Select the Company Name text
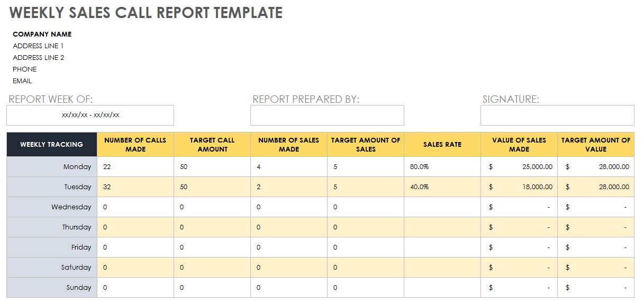644x301 pixels. pyautogui.click(x=42, y=34)
